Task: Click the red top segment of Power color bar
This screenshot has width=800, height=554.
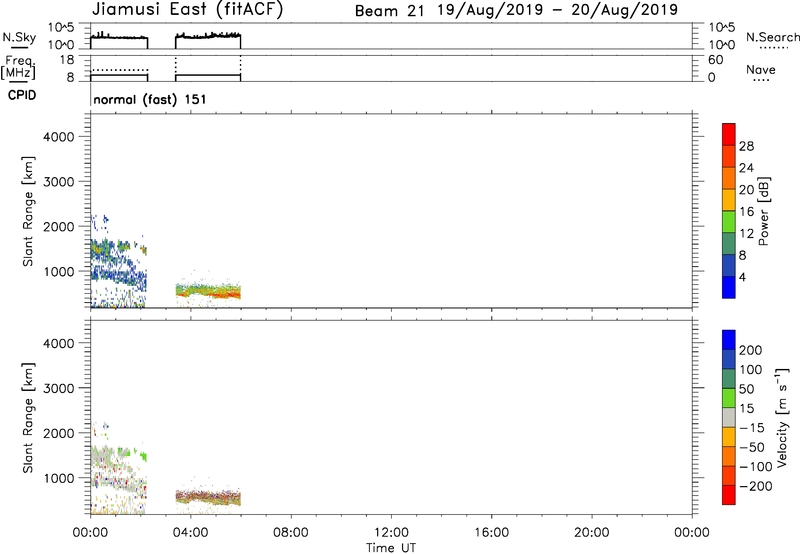Action: (x=729, y=134)
